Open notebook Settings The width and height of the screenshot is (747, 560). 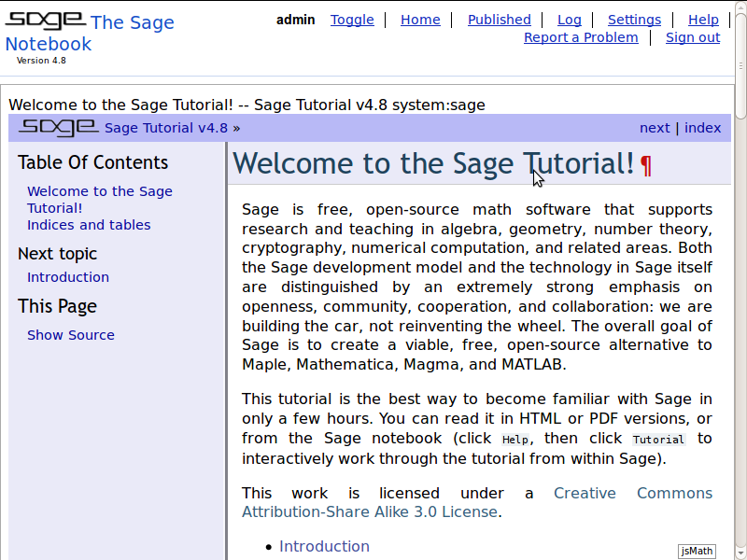coord(634,20)
